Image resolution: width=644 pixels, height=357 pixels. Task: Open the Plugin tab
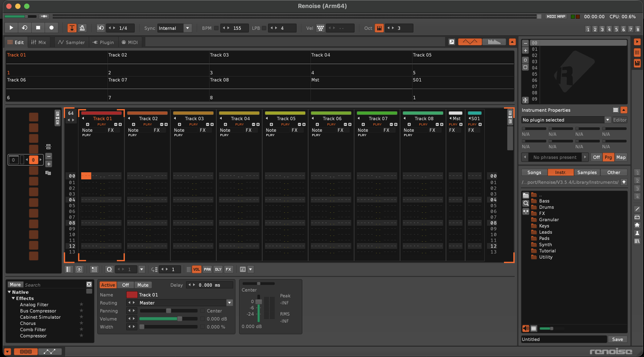[103, 42]
